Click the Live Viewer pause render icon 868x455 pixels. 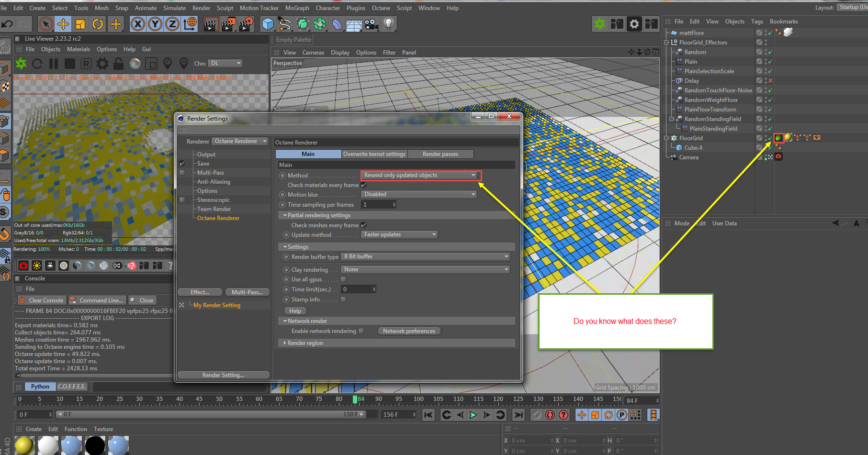(x=54, y=64)
